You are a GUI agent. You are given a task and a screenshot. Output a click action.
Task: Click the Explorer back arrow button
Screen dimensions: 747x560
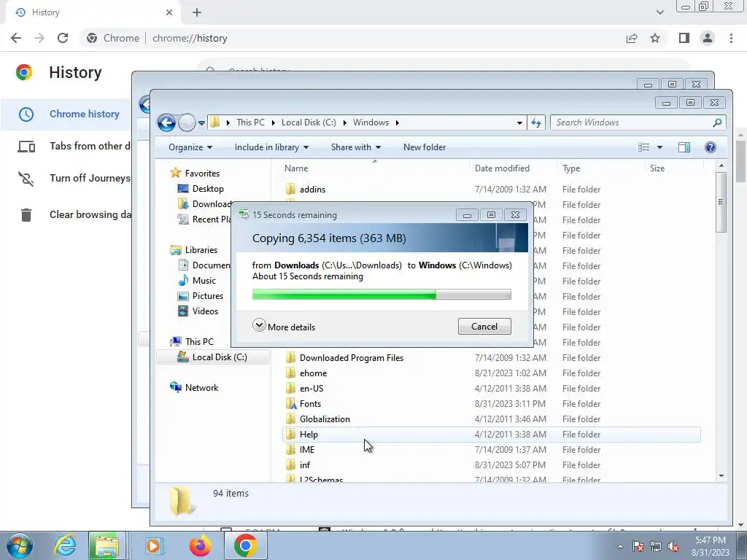pyautogui.click(x=166, y=122)
